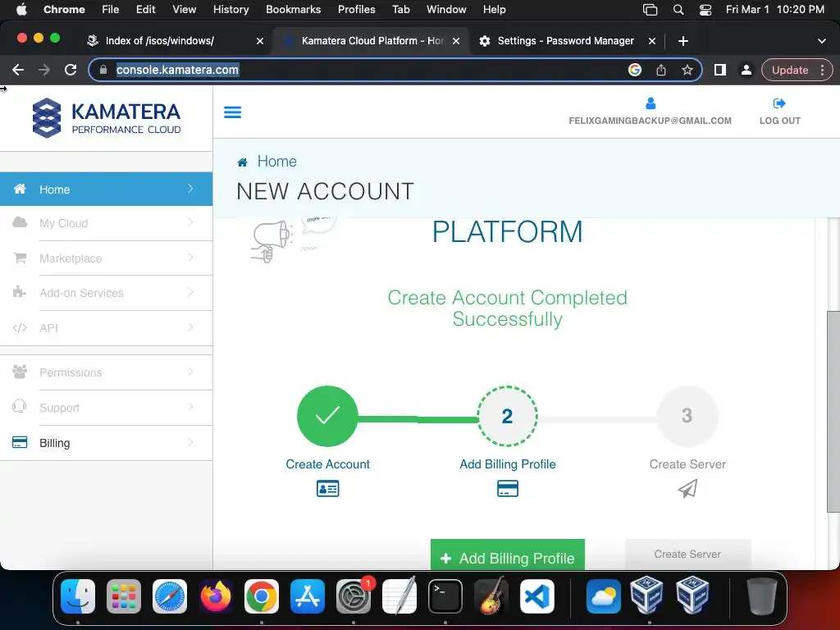Open the Chrome tab search dropdown arrow
840x630 pixels.
821,41
